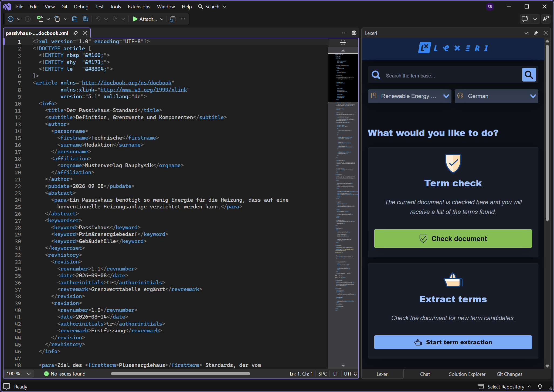Switch to the Solution Explorer tab
The height and width of the screenshot is (392, 554).
pyautogui.click(x=467, y=374)
